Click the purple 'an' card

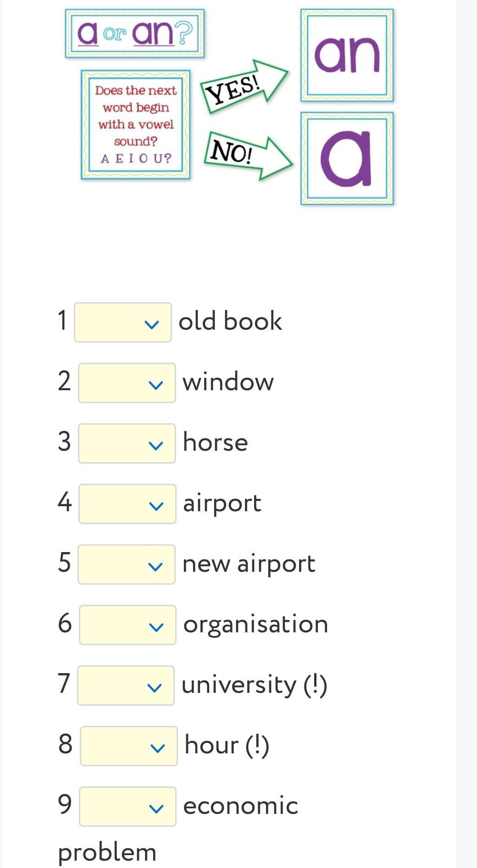click(347, 55)
